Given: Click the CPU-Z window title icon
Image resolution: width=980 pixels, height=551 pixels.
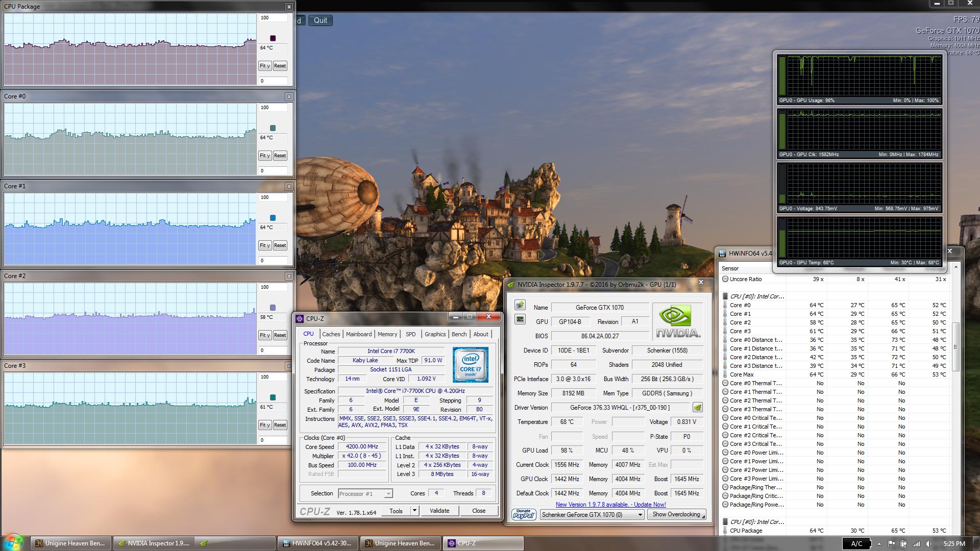Looking at the screenshot, I should 300,318.
